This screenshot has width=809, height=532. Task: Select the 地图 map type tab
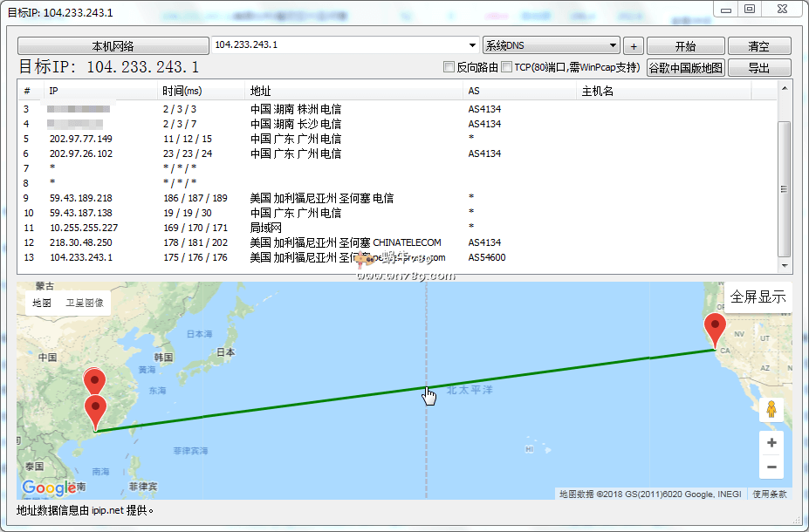point(42,304)
